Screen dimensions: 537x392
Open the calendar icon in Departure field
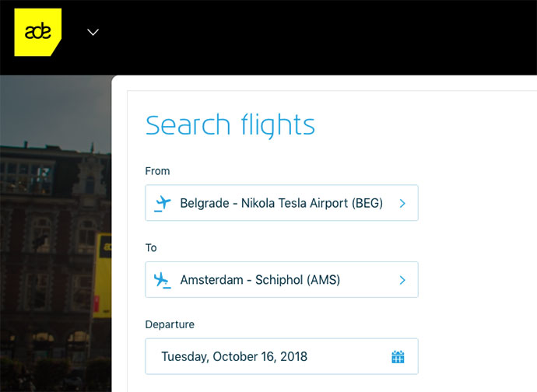(x=398, y=357)
